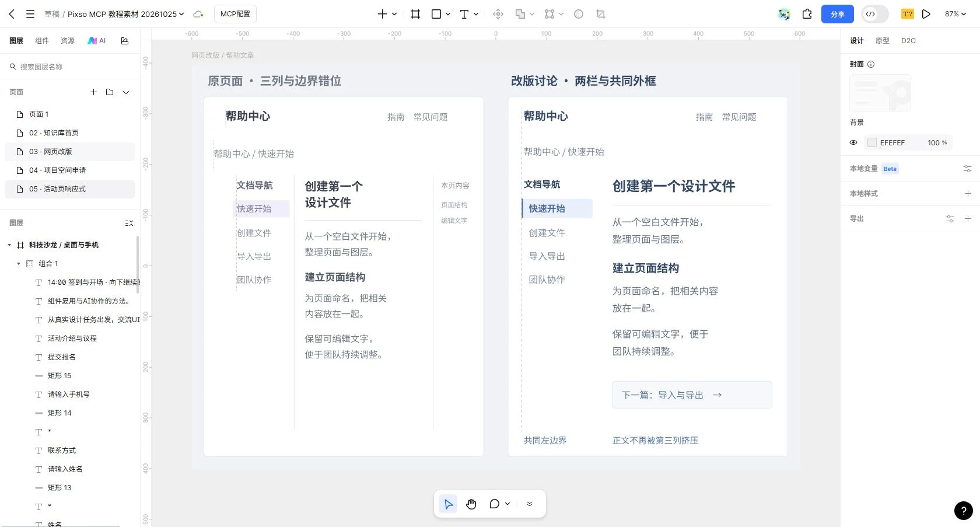Toggle background visibility eye icon
The image size is (980, 527).
(x=853, y=142)
